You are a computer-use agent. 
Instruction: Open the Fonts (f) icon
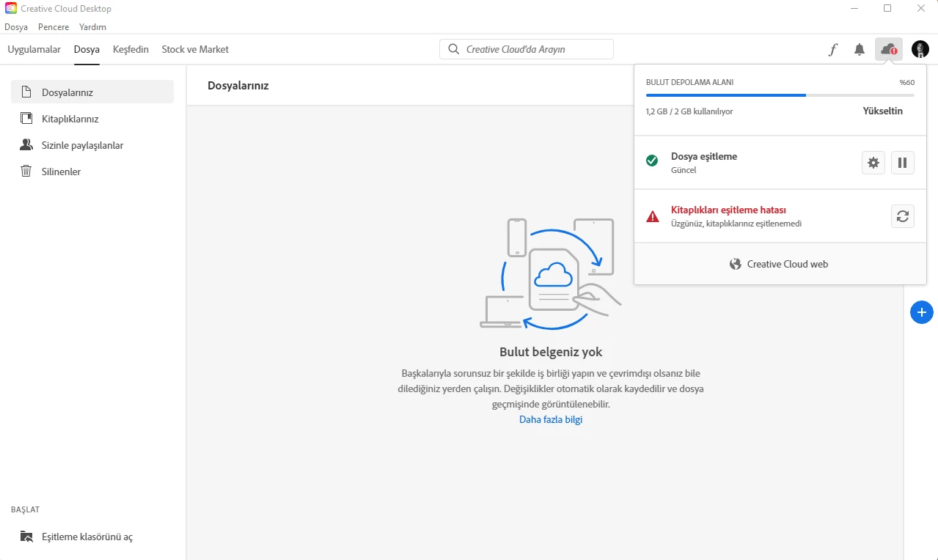point(833,50)
